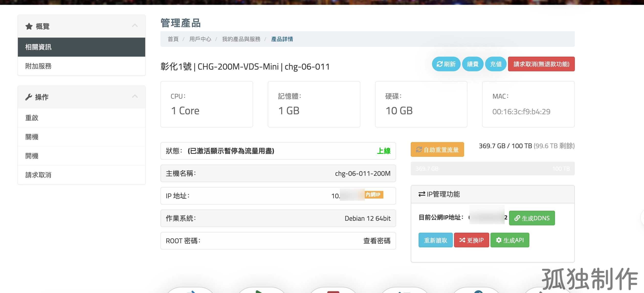The height and width of the screenshot is (293, 644).
Task: Click the 充值 top-up button
Action: click(496, 64)
